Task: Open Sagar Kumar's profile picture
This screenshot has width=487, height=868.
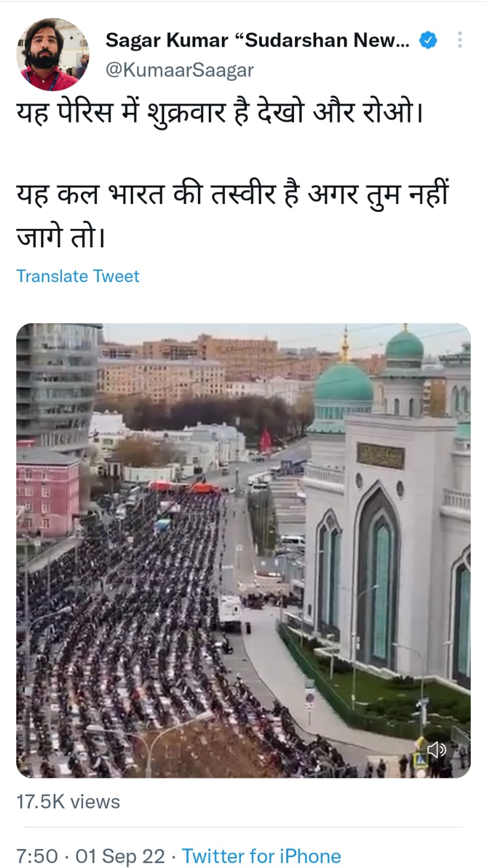Action: [53, 54]
